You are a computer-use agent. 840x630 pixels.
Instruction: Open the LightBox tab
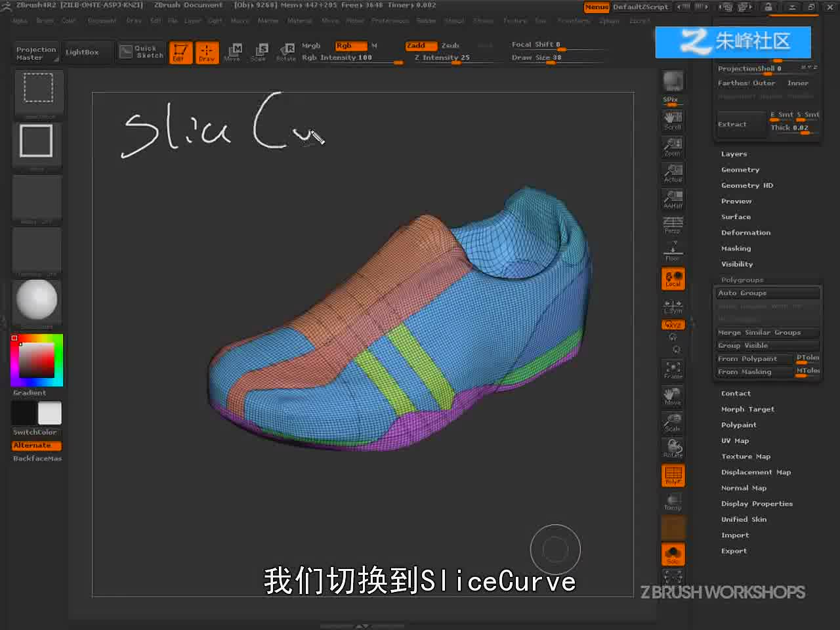pos(82,52)
